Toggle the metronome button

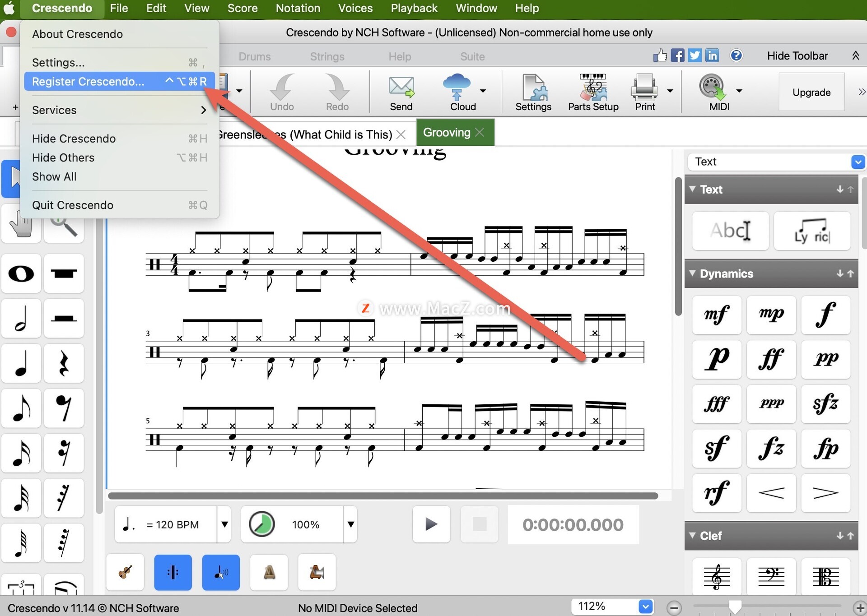click(269, 572)
